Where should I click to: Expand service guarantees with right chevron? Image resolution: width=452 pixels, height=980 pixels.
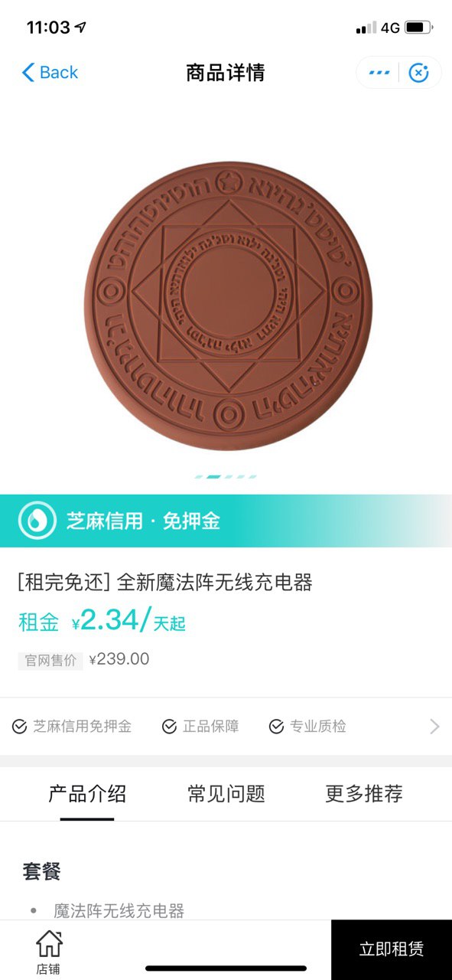click(x=434, y=727)
